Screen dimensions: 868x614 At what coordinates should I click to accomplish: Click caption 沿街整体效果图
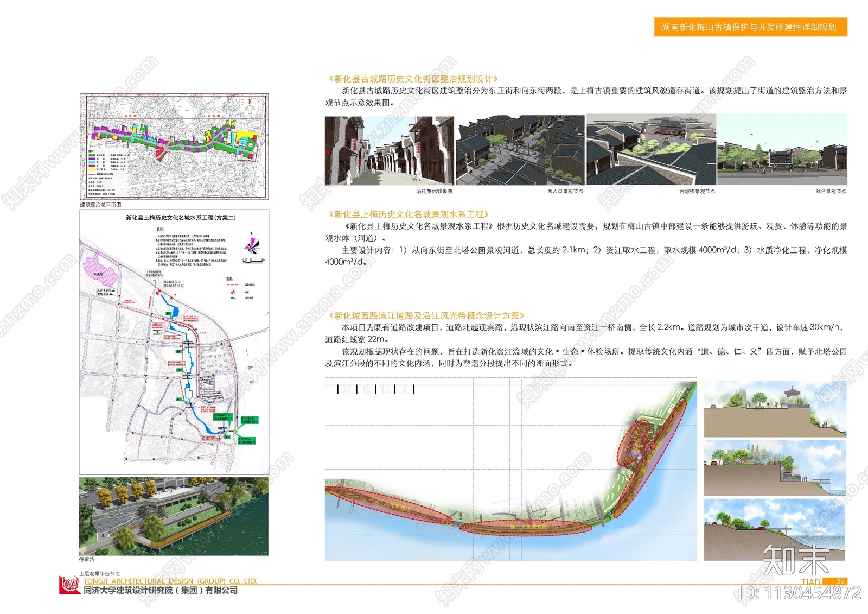tap(434, 191)
